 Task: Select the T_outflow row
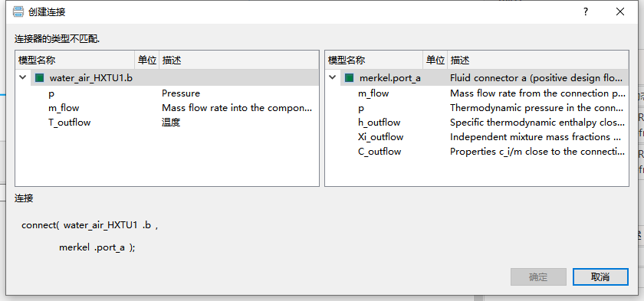point(167,123)
